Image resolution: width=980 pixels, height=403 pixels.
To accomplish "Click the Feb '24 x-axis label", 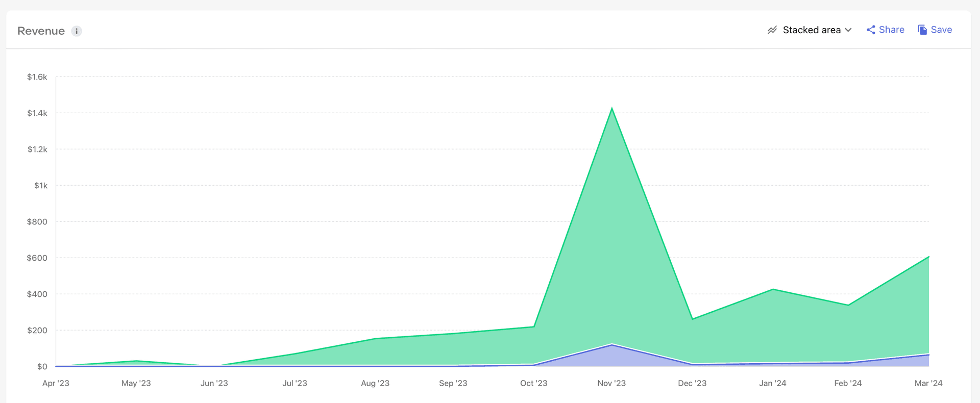I will [x=848, y=383].
